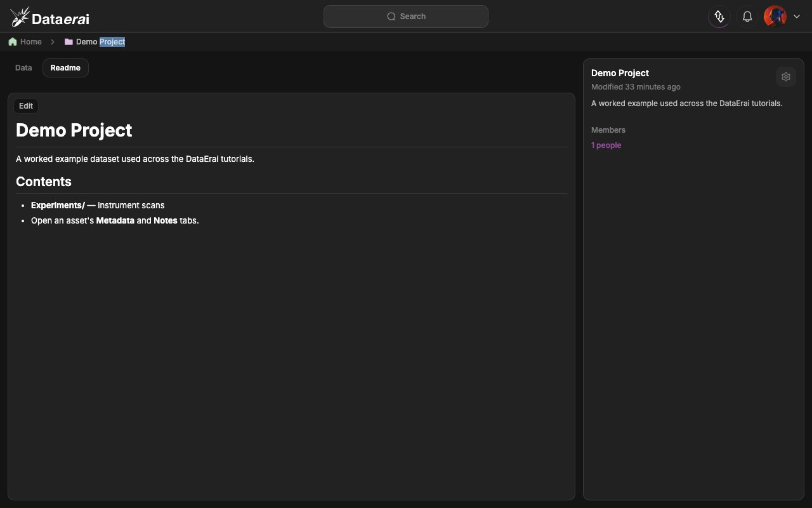Click the user avatar picture

[775, 17]
